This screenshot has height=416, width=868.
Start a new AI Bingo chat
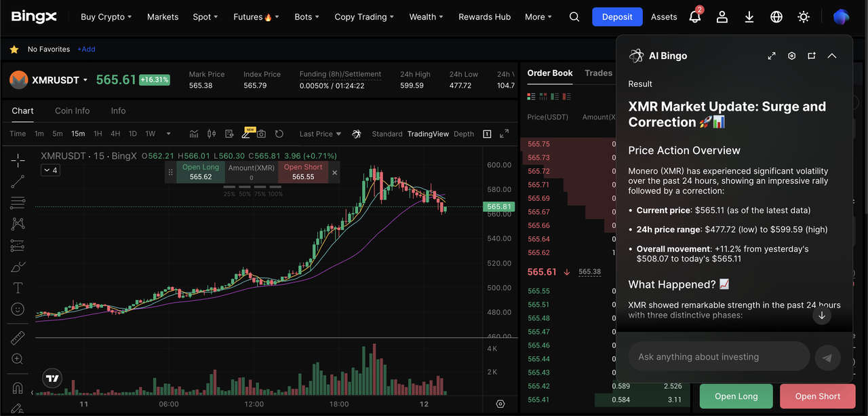(812, 56)
